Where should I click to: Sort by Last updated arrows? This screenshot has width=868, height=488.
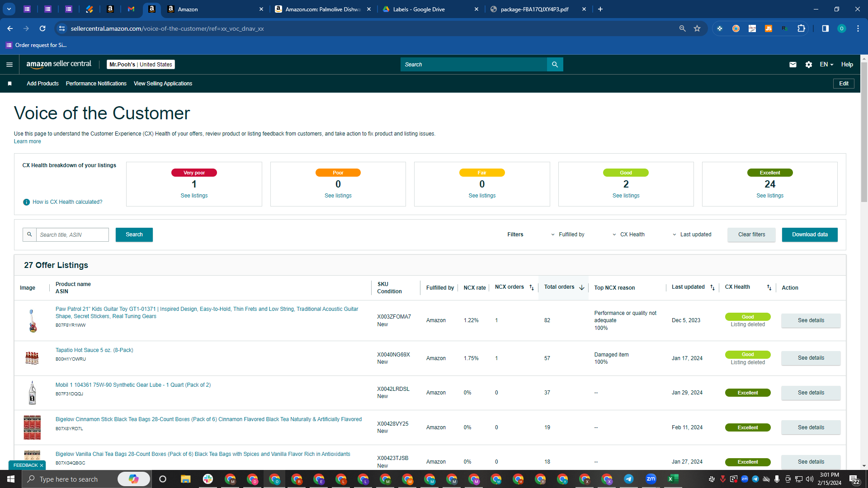[x=712, y=287]
